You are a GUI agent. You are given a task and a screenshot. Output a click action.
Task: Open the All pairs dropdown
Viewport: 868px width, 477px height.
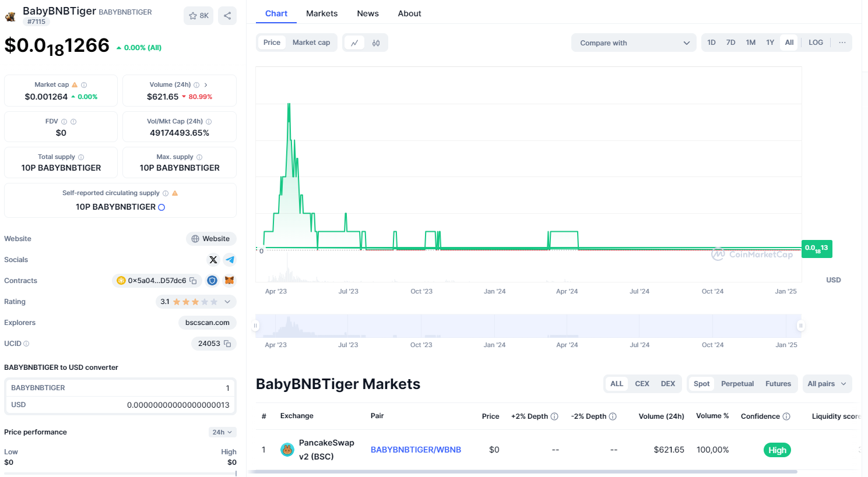827,384
